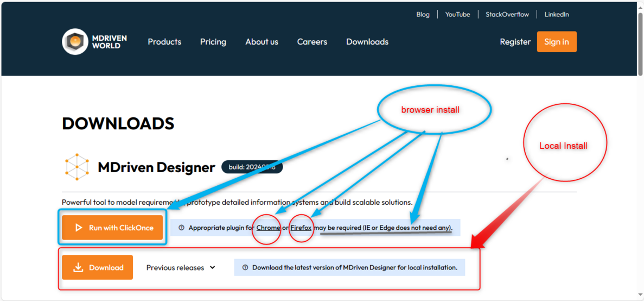Click the Run with ClickOnce button
The height and width of the screenshot is (301, 644).
coord(112,228)
